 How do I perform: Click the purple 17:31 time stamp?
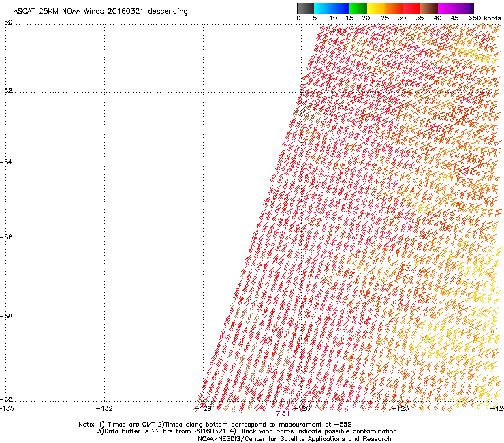click(x=281, y=414)
